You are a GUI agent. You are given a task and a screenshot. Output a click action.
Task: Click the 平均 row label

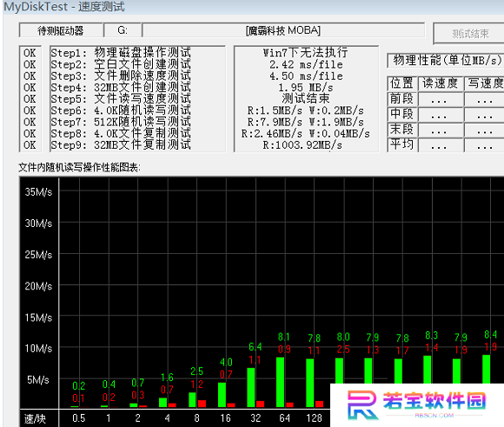401,144
